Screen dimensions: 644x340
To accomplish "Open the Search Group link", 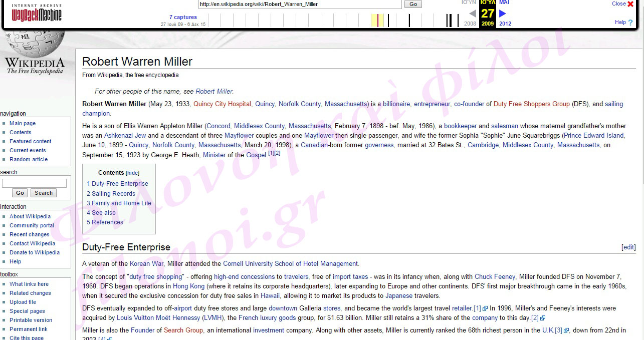I will 183,330.
